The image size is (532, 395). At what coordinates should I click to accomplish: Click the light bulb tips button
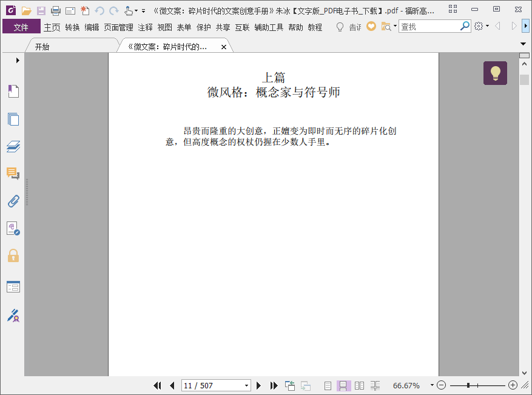coord(495,73)
